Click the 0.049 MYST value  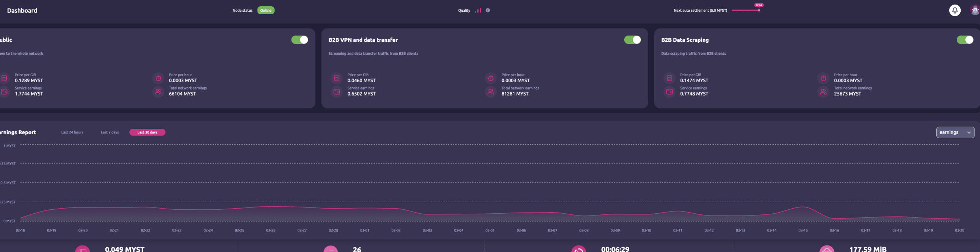[x=125, y=249]
